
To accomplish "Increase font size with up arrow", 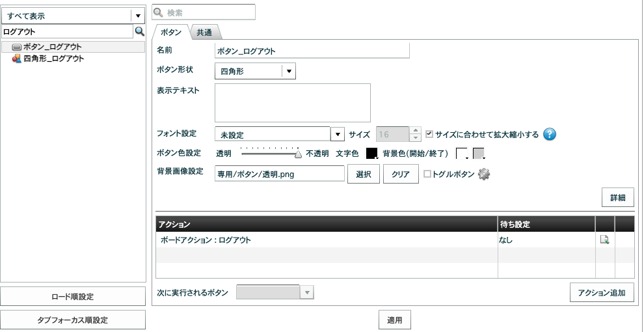I will pos(416,130).
